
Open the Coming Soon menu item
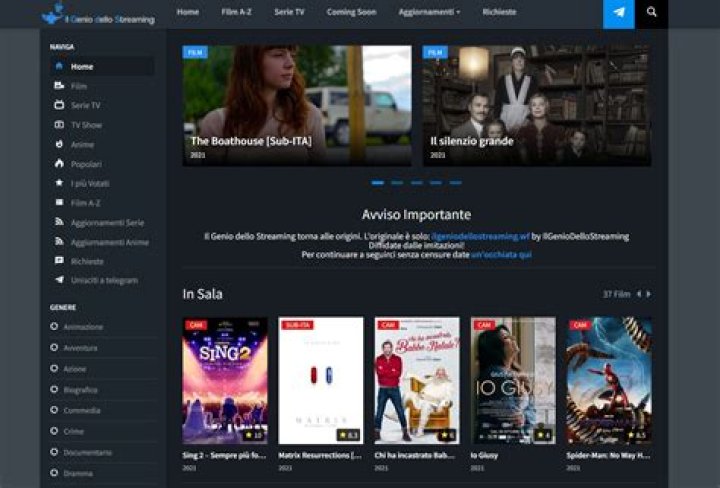(350, 12)
